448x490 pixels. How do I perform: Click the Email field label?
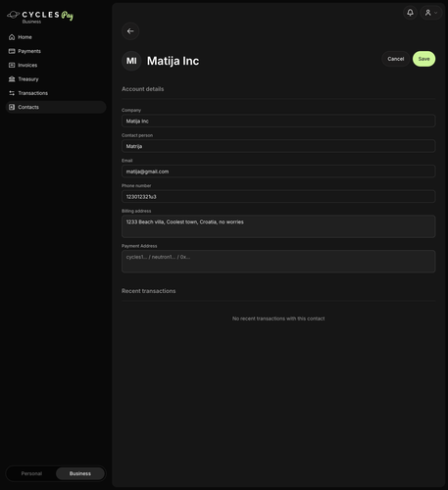[x=127, y=161]
